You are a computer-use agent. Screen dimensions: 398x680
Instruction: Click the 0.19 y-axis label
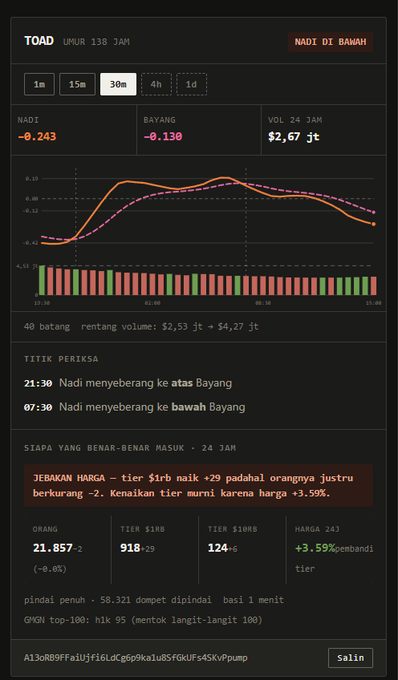[x=32, y=179]
